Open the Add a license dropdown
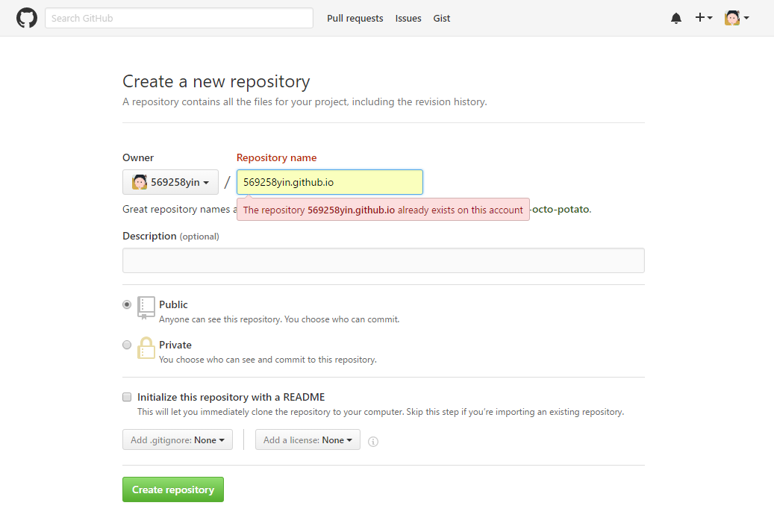This screenshot has width=774, height=532. coord(308,440)
